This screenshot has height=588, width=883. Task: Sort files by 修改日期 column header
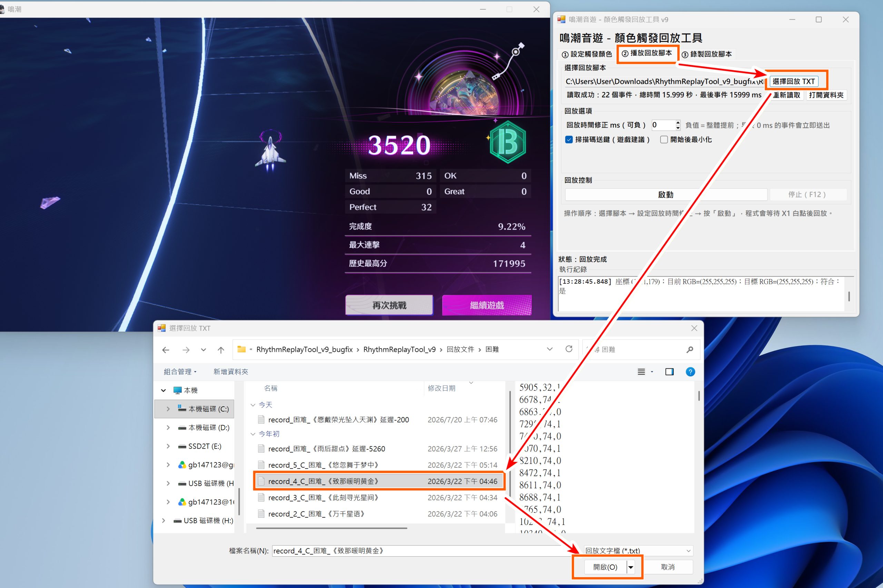click(x=442, y=388)
